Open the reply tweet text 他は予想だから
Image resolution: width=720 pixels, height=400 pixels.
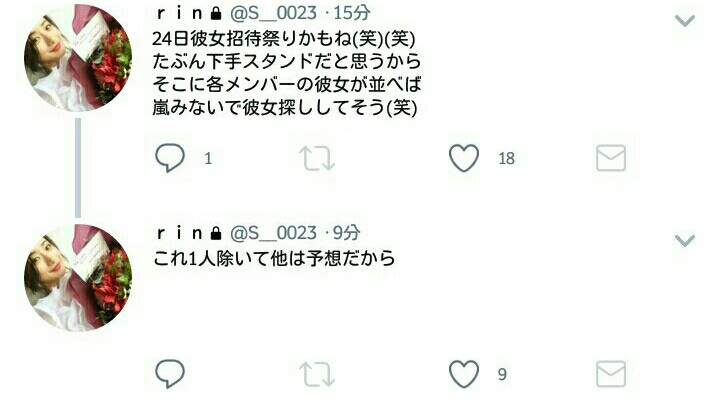(274, 259)
